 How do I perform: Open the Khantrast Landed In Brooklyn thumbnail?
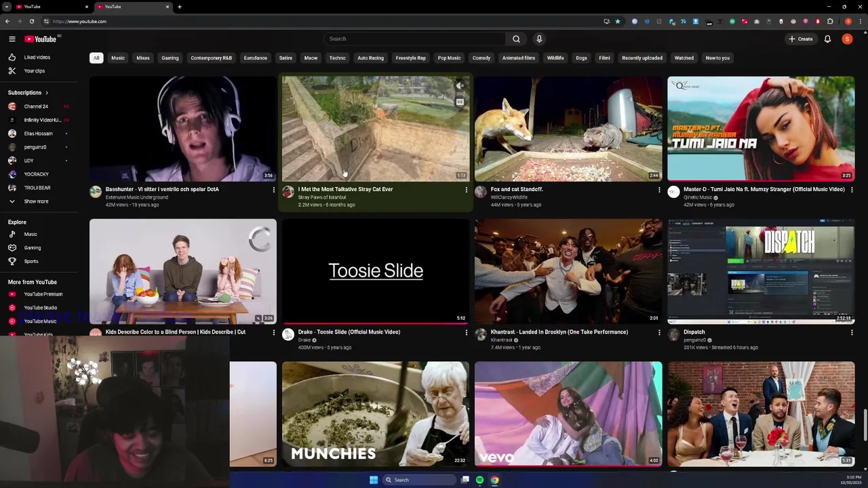point(568,271)
